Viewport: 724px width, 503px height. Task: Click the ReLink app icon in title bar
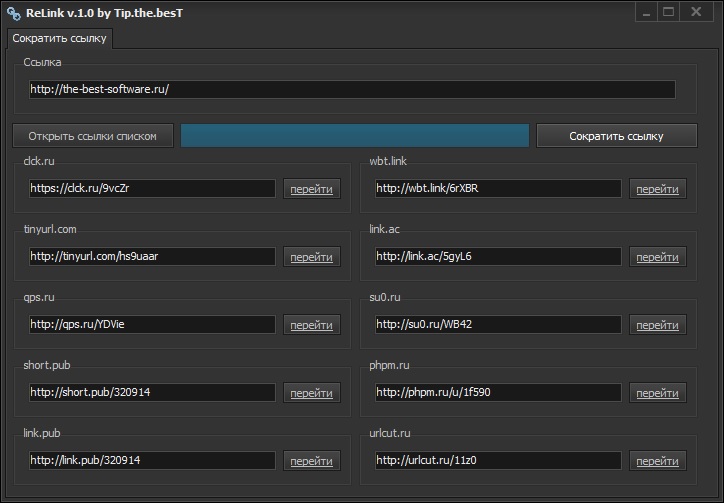tap(13, 13)
